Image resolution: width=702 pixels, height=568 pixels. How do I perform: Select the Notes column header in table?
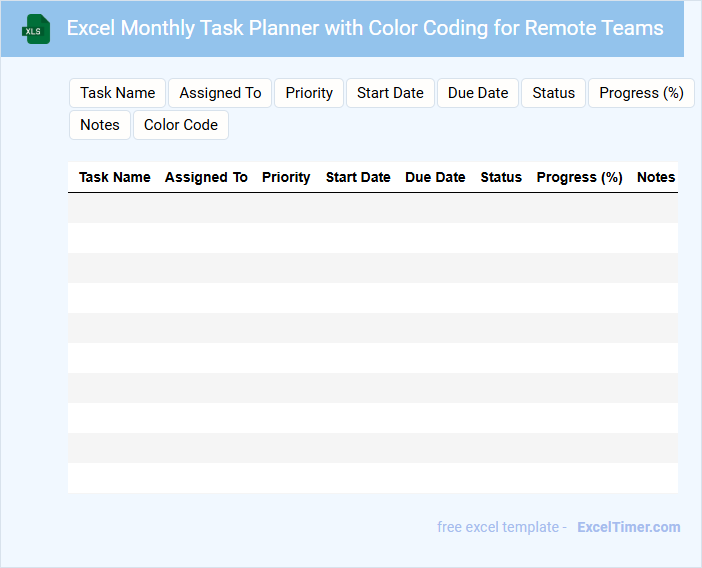[656, 177]
